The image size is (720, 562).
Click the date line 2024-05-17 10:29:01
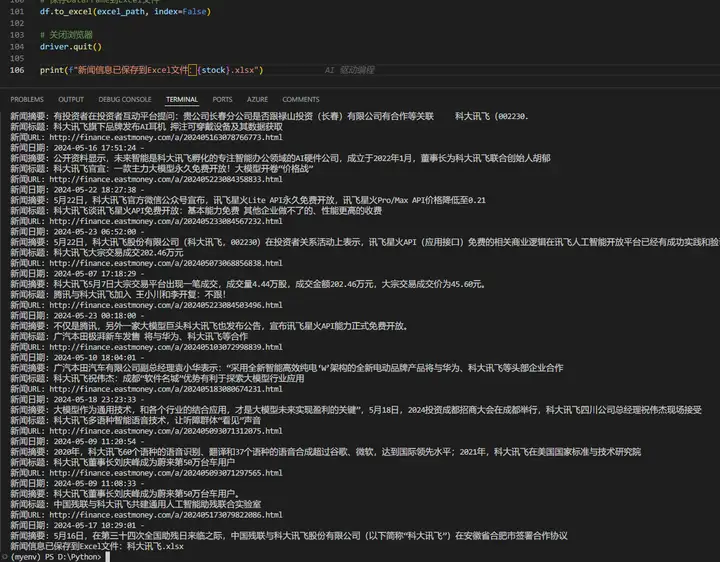click(77, 525)
